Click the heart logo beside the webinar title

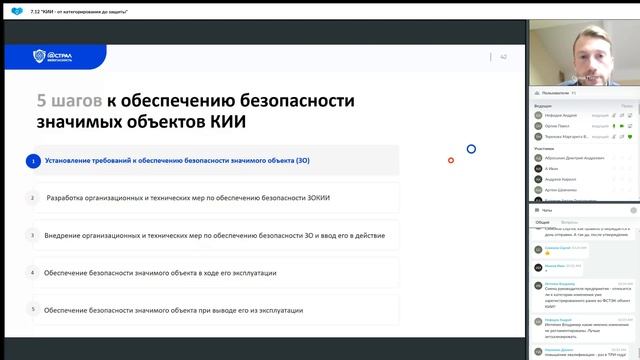(17, 11)
